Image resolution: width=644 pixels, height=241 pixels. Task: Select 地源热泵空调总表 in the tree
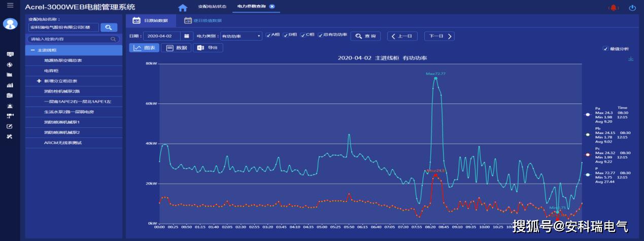point(74,60)
